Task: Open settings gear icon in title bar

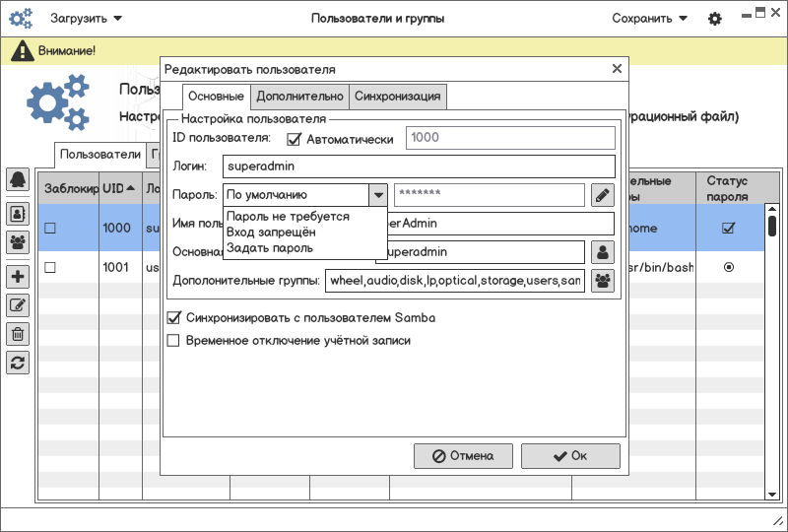Action: (715, 19)
